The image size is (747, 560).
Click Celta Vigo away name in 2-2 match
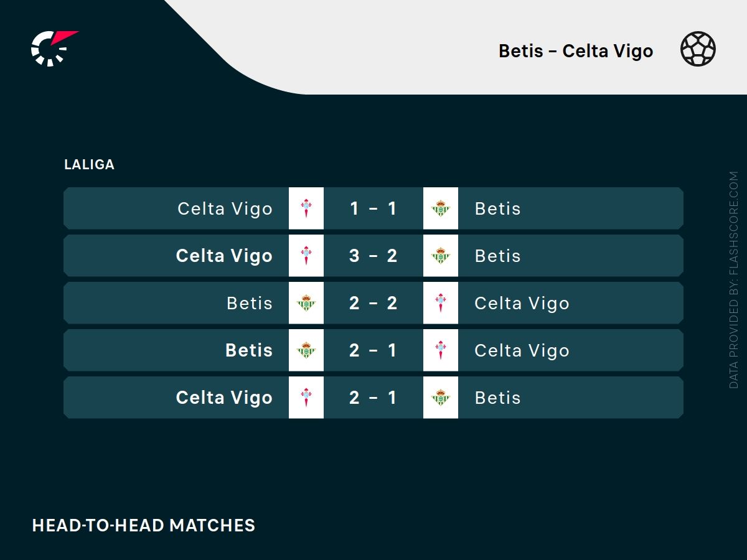point(522,303)
